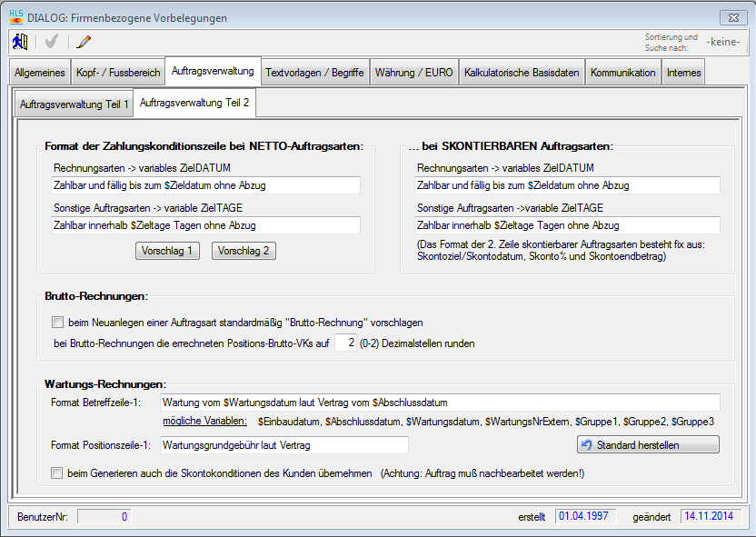Toggle Skontokonditionen des Kunden übernehmen checkbox

(58, 472)
